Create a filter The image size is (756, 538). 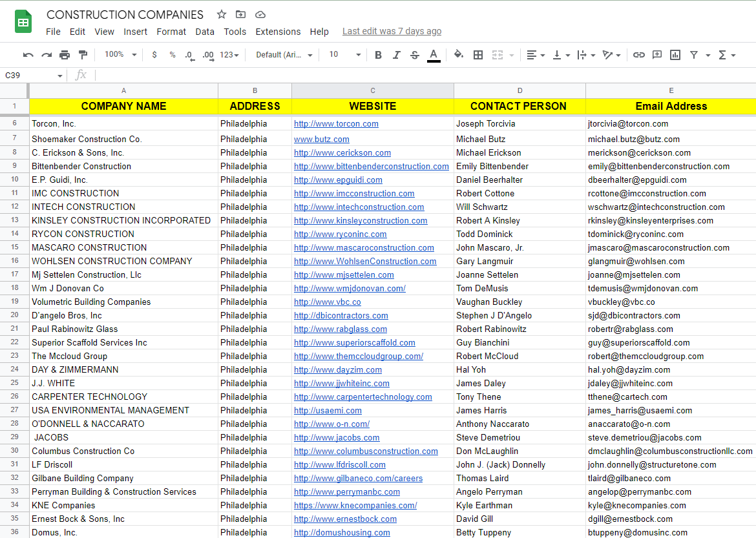coord(694,55)
